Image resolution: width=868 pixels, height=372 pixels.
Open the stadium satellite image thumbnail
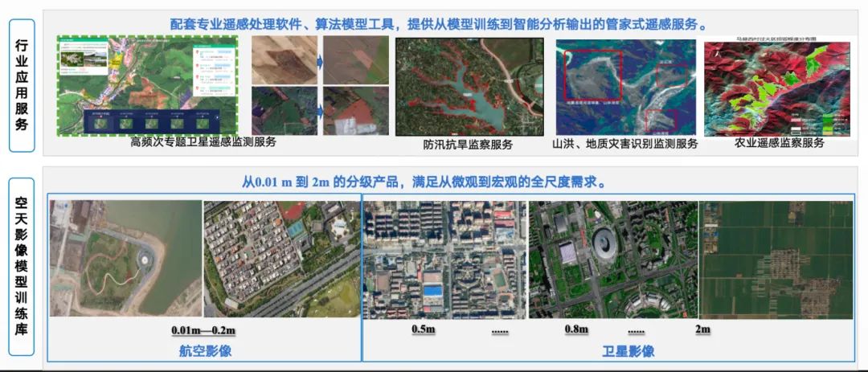(612, 258)
